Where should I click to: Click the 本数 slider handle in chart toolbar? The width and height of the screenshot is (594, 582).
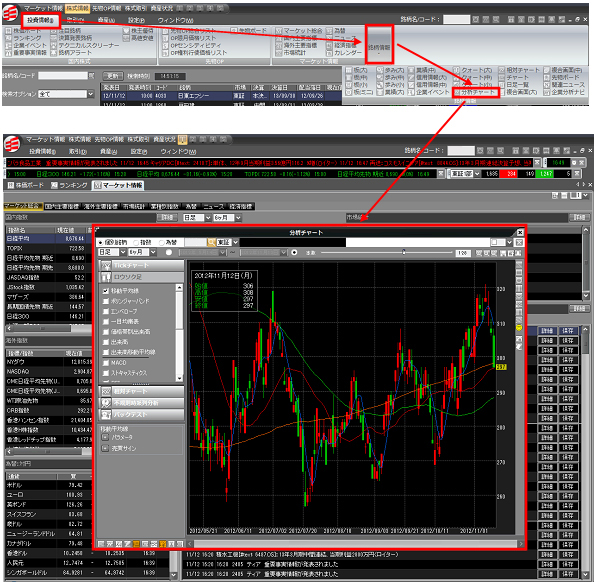coord(403,252)
